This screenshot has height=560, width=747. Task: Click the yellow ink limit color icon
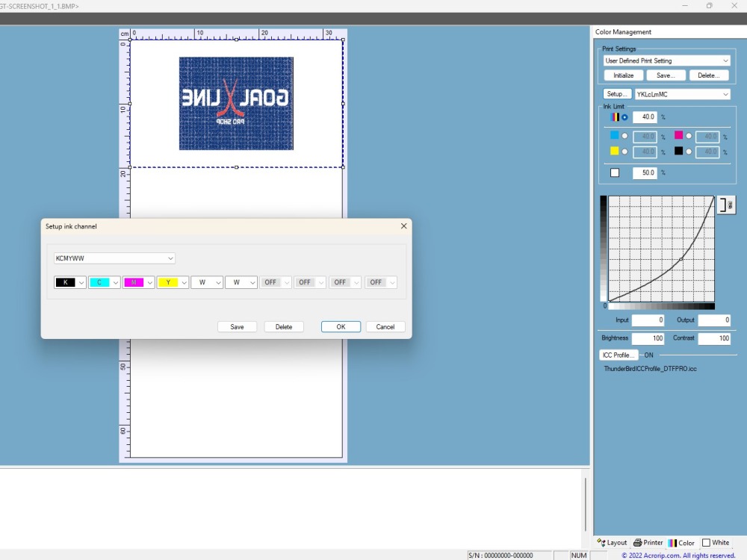point(615,151)
